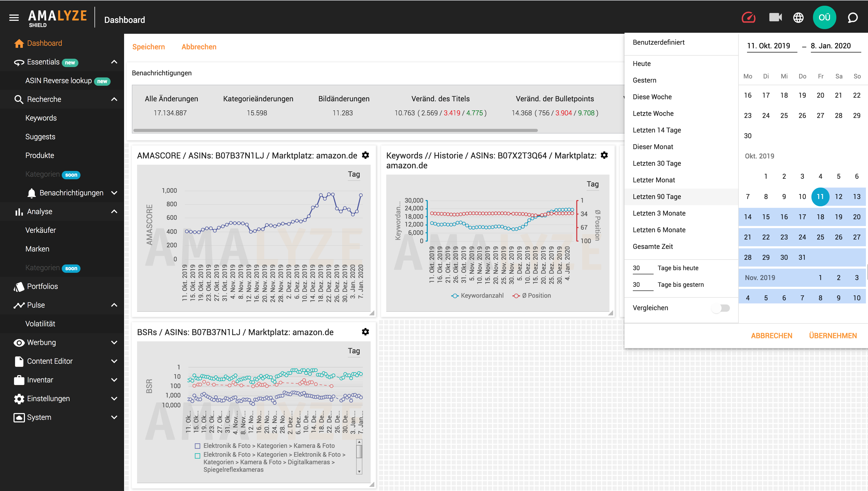The height and width of the screenshot is (491, 868).
Task: Click the Content Editor document icon
Action: [19, 361]
